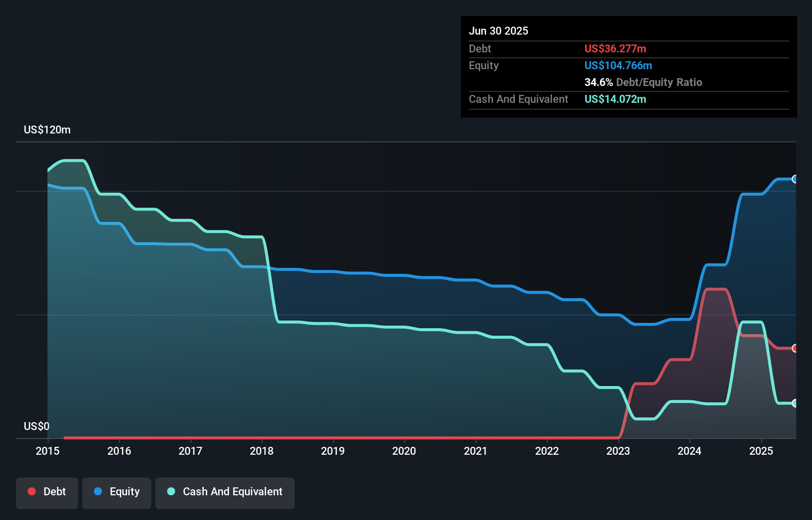Expand the Jun 30 2025 tooltip panel
812x520 pixels.
(x=498, y=31)
